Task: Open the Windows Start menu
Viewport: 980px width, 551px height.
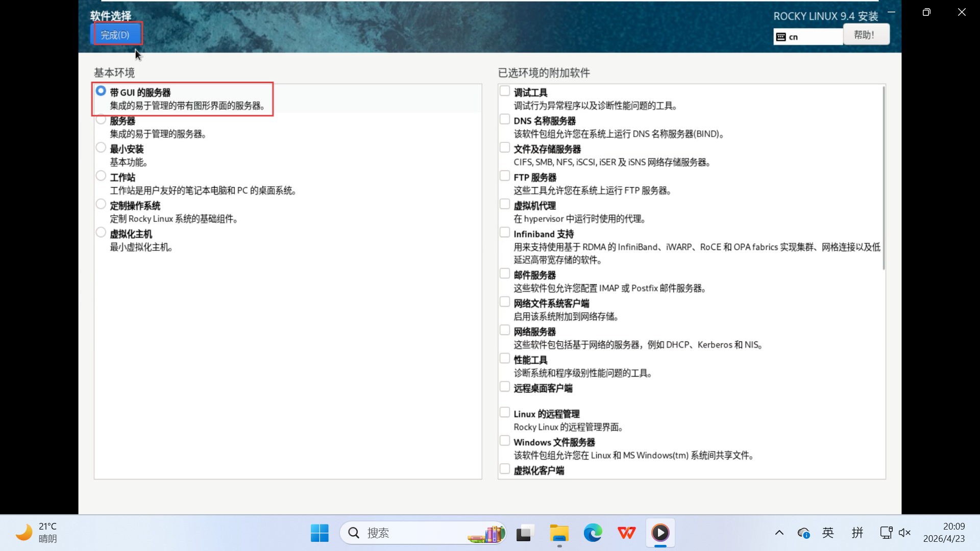Action: pos(320,533)
